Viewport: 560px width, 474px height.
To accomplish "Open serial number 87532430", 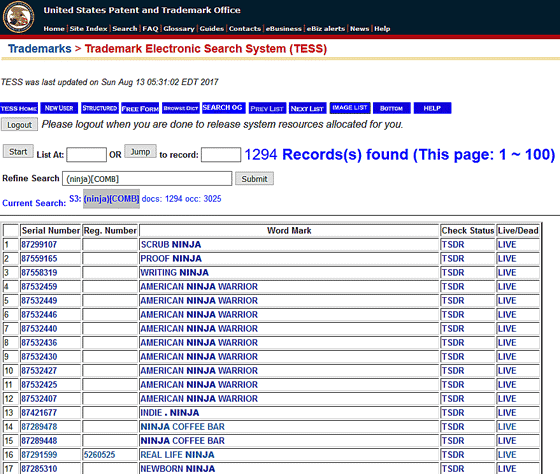I will coord(39,356).
